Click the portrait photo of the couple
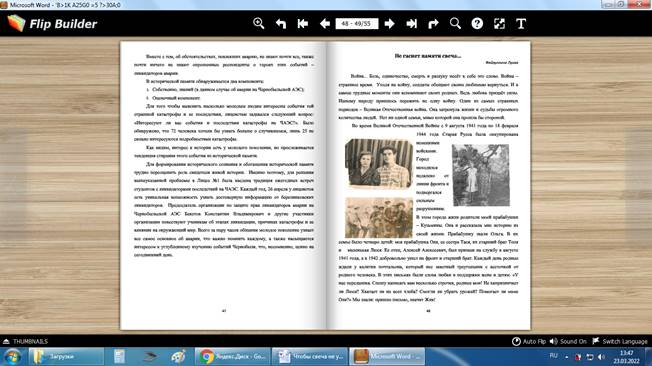652x366 pixels. [379, 163]
